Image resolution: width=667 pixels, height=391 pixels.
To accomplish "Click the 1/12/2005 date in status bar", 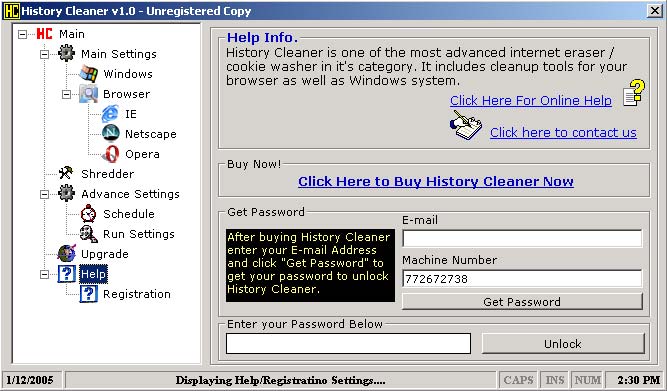I will pos(30,380).
